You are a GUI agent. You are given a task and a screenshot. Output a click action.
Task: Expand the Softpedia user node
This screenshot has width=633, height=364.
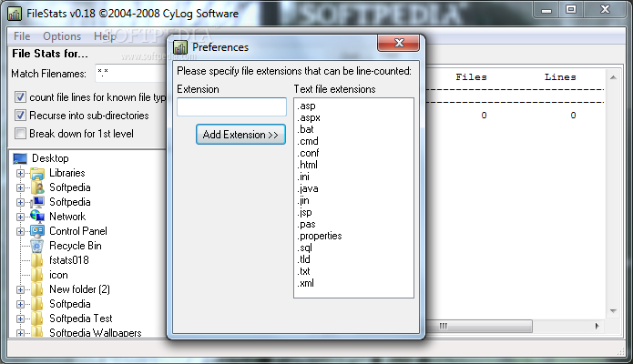tap(20, 188)
